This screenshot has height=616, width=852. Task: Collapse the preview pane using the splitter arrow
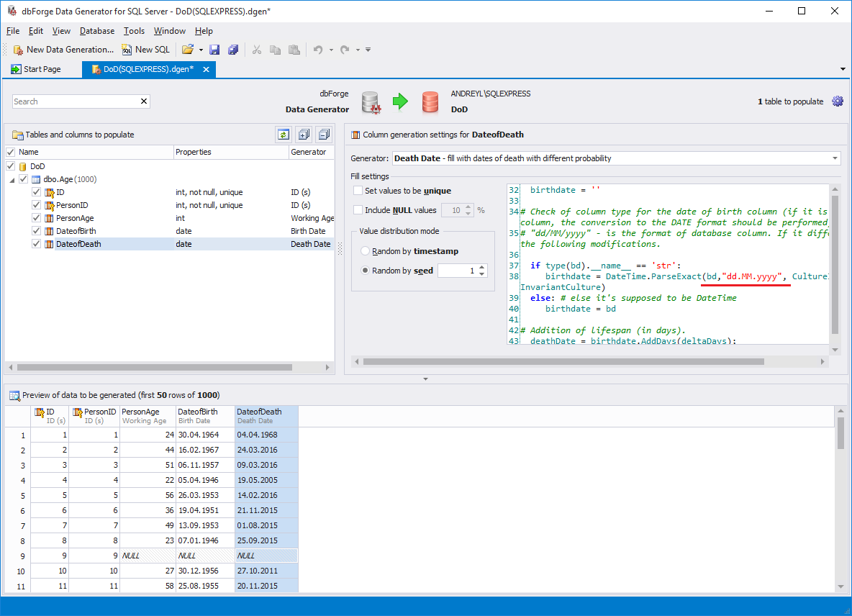(425, 379)
